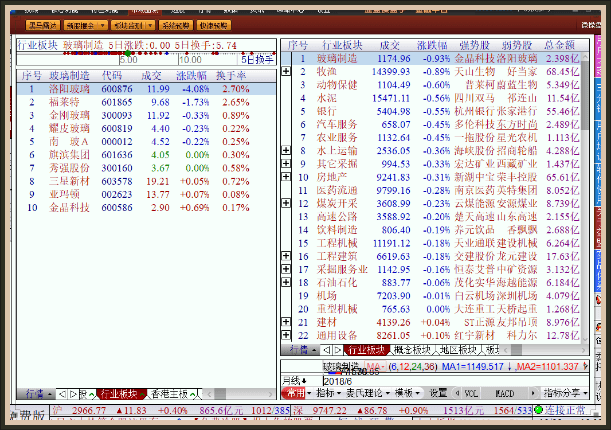Screen dimensions: 611x430
Task: Click the 5日换手 button
Action: tap(257, 59)
